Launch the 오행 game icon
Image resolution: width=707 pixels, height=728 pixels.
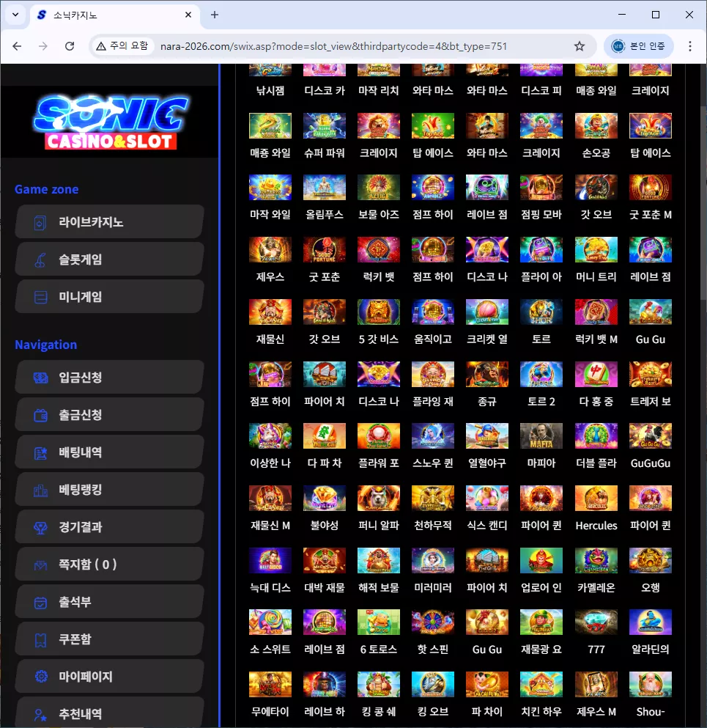(651, 560)
